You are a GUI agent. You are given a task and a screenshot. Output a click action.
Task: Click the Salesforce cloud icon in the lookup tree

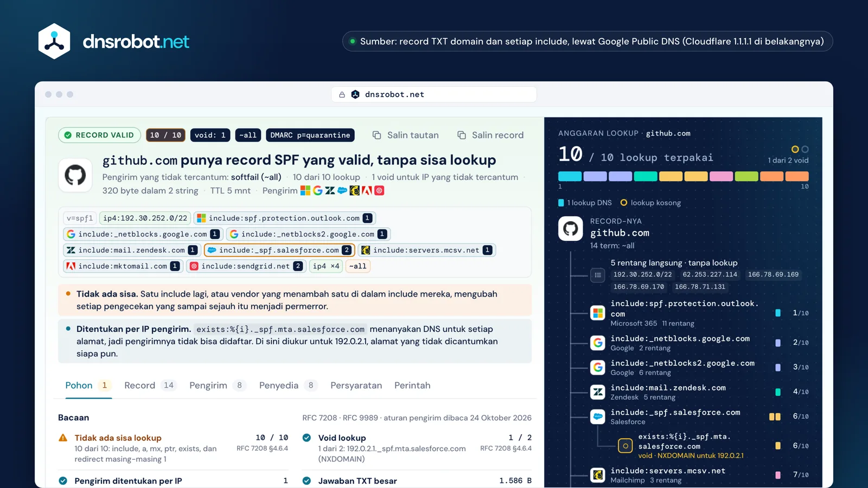coord(598,416)
